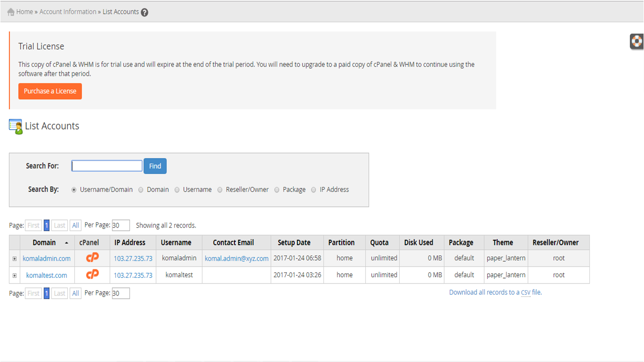Expand the komaladmin.com account row
This screenshot has height=362, width=644.
pos(15,259)
